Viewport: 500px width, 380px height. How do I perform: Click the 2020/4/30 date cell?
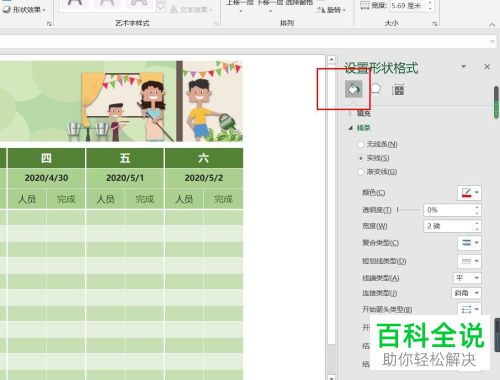pos(46,178)
